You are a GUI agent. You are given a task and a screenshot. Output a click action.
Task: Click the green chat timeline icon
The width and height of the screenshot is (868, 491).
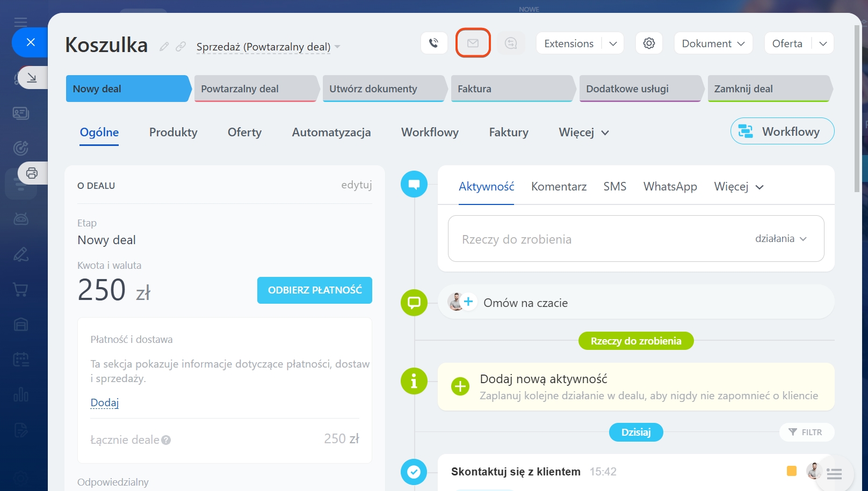click(x=414, y=303)
